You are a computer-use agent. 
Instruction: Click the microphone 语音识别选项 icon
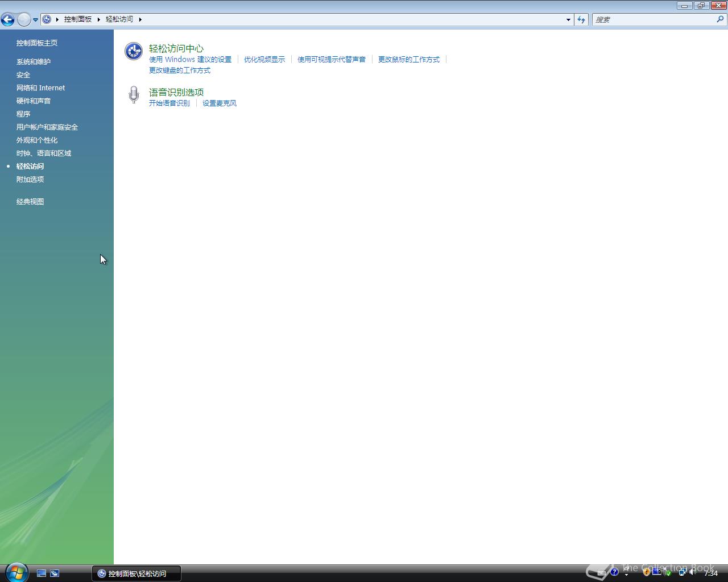click(x=134, y=95)
